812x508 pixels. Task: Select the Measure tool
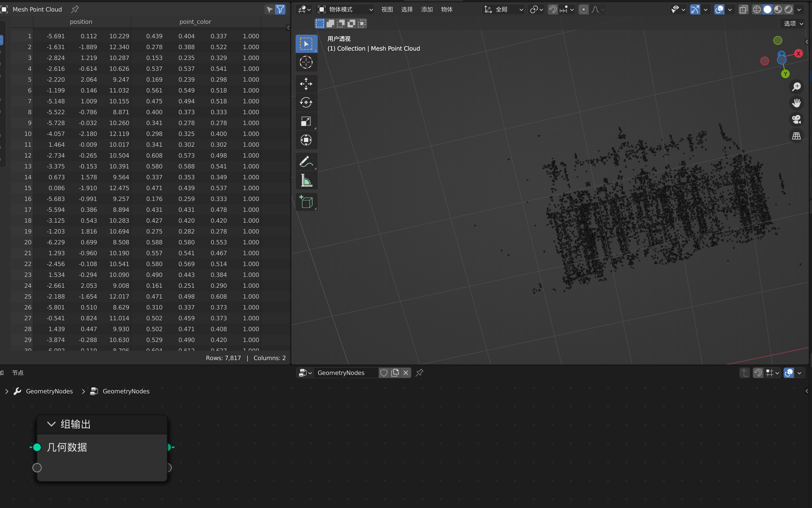(306, 180)
